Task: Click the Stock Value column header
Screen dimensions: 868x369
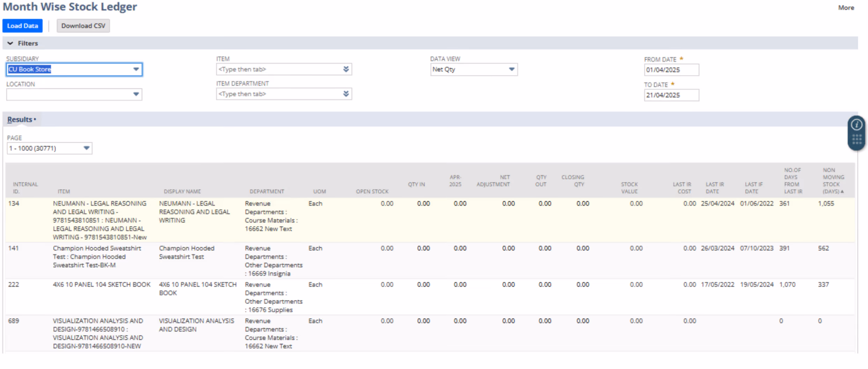Action: tap(629, 188)
